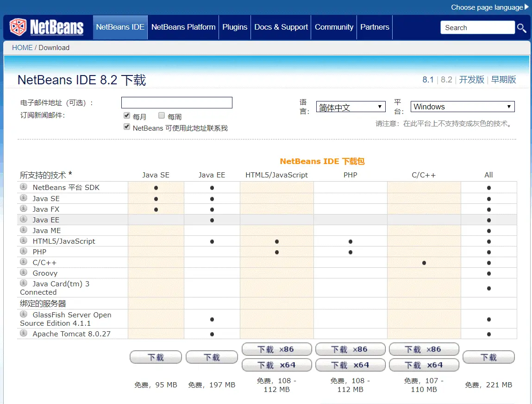This screenshot has width=532, height=404.
Task: Click the 绑定的服务器 row heading
Action: [43, 303]
